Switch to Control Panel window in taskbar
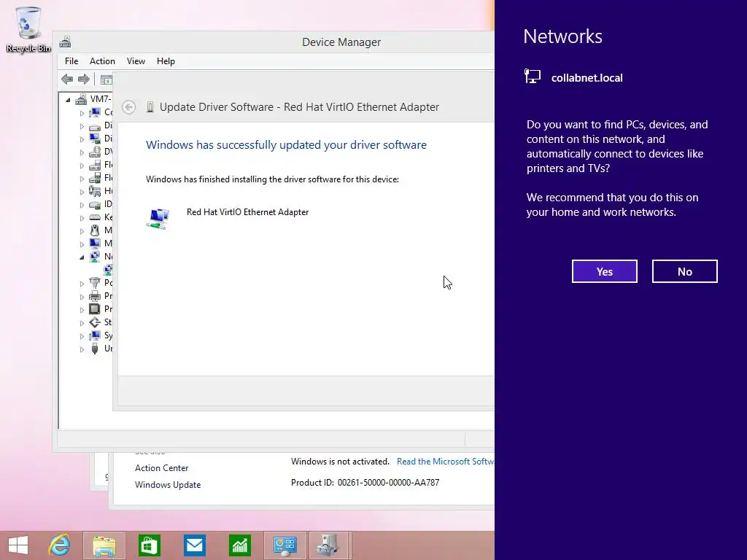 tap(285, 545)
